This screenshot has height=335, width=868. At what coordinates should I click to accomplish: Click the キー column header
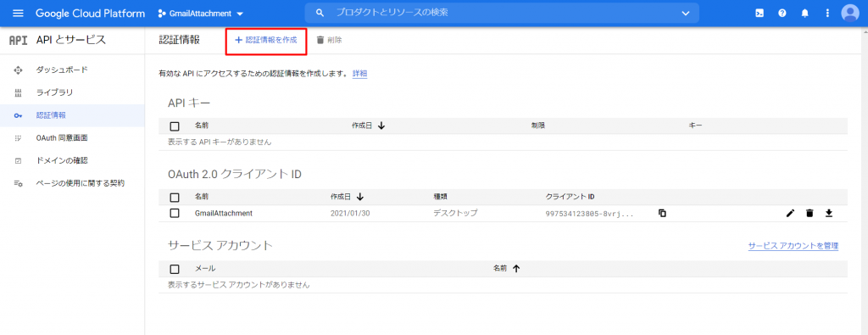695,126
